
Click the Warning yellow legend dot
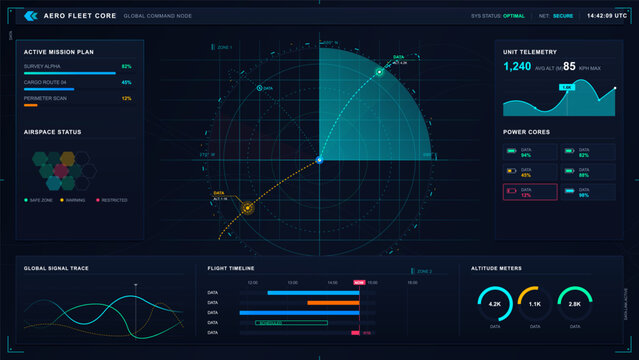pos(62,200)
